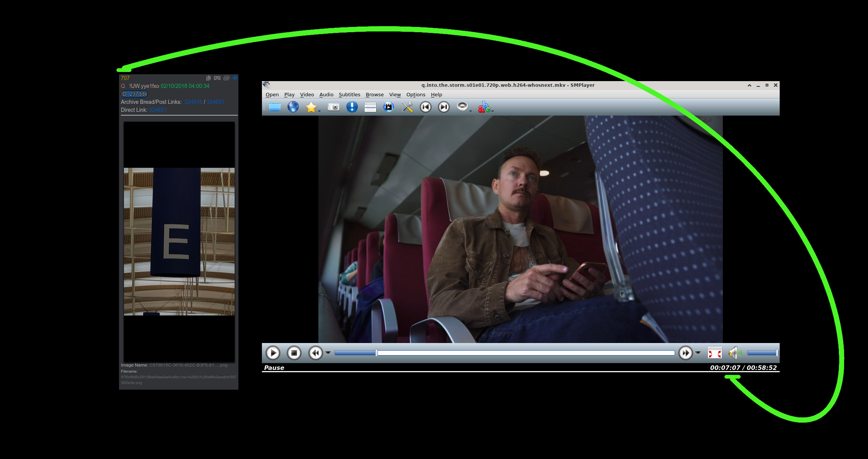Open archive bread link 324316

[193, 102]
